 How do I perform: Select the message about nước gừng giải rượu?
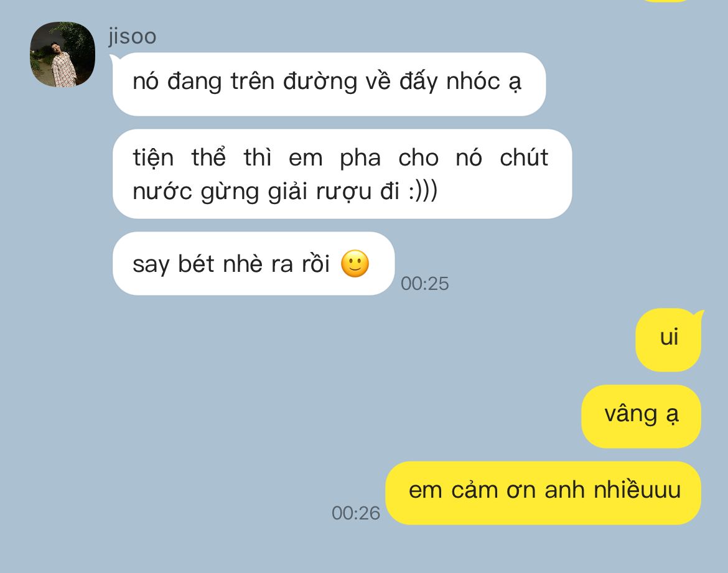coord(342,174)
